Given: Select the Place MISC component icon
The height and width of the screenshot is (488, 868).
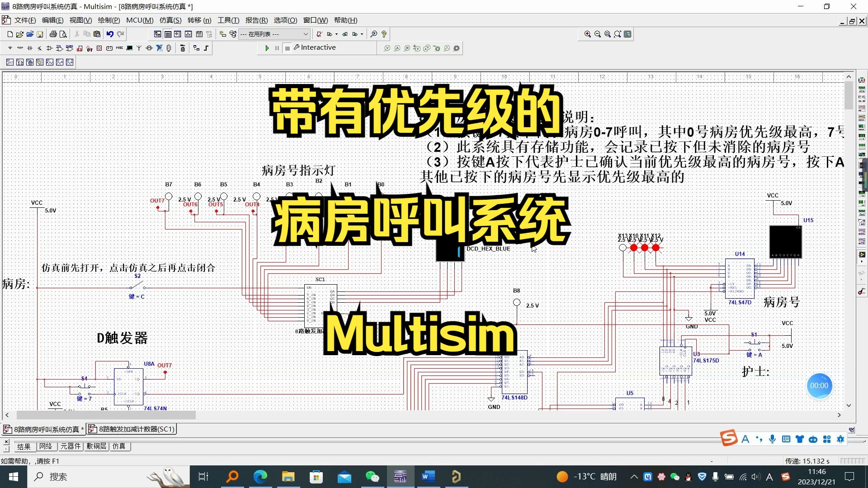Looking at the screenshot, I should coord(119,48).
